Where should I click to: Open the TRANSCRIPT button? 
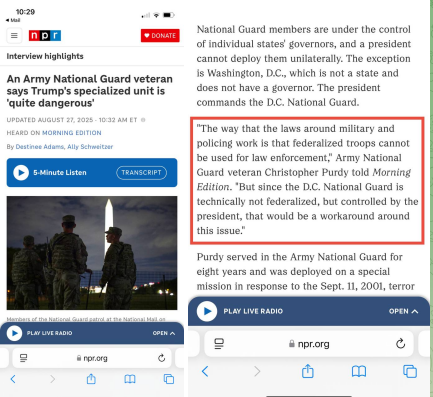pos(141,173)
